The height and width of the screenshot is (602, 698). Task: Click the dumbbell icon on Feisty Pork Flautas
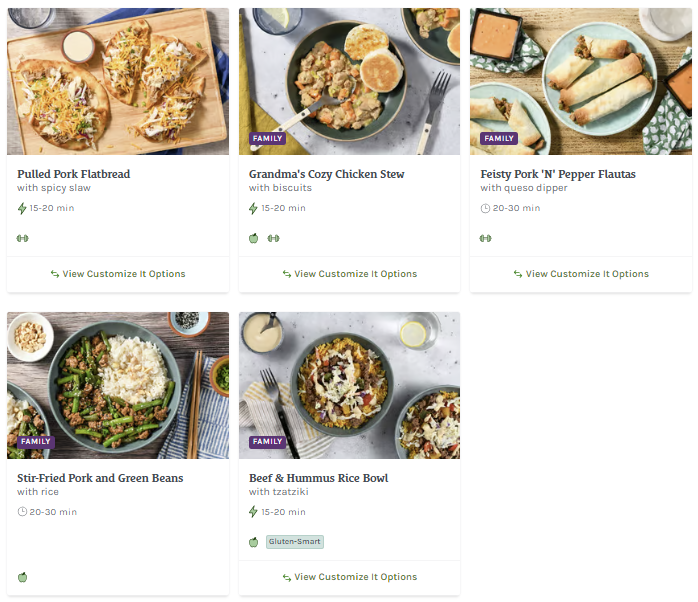(485, 238)
